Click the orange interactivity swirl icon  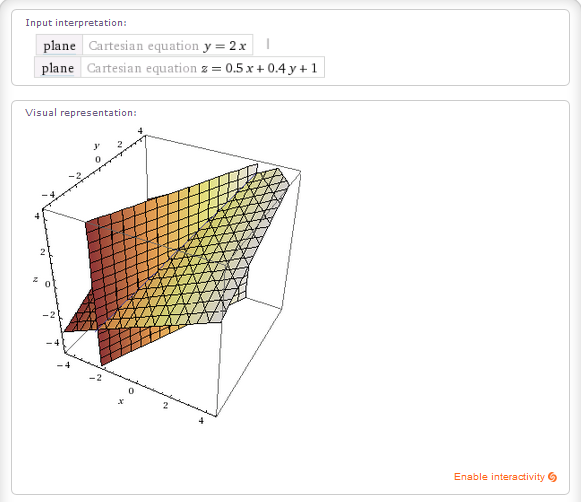click(x=552, y=477)
